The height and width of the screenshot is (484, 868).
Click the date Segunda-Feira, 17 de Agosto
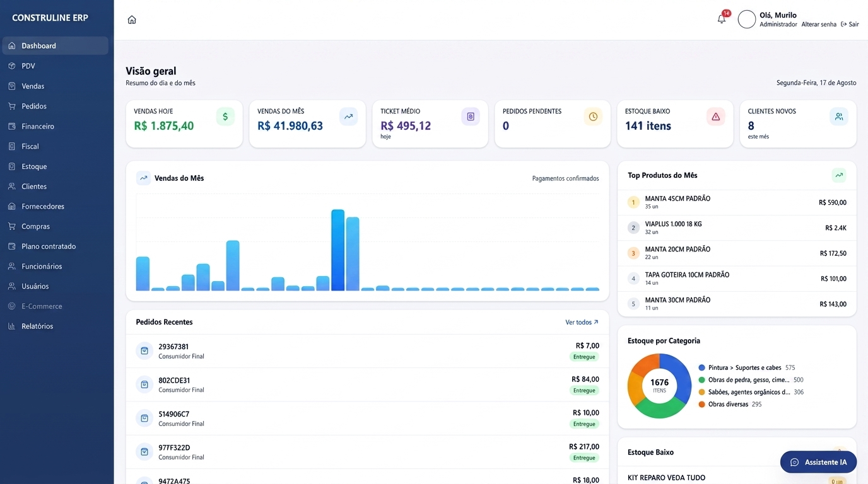[x=816, y=83]
